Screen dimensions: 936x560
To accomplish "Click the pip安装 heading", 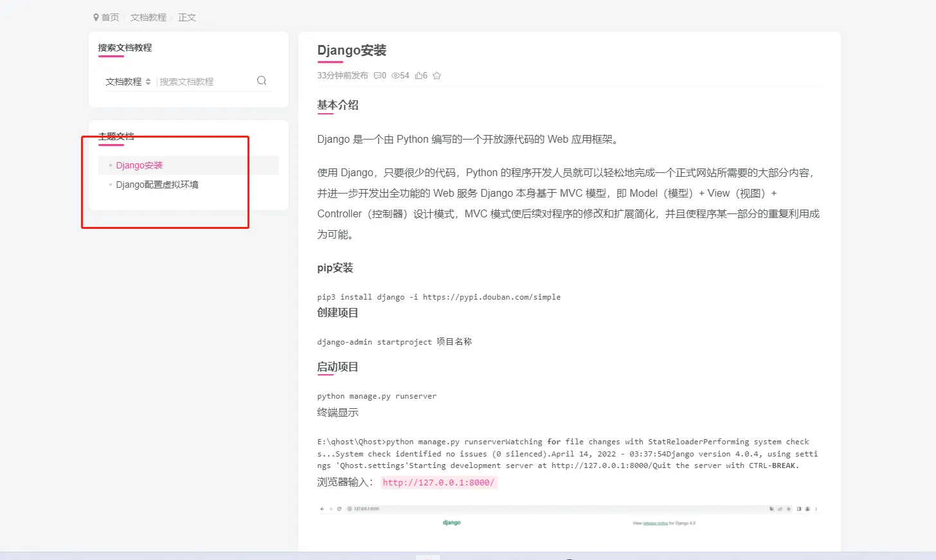I will [x=335, y=267].
